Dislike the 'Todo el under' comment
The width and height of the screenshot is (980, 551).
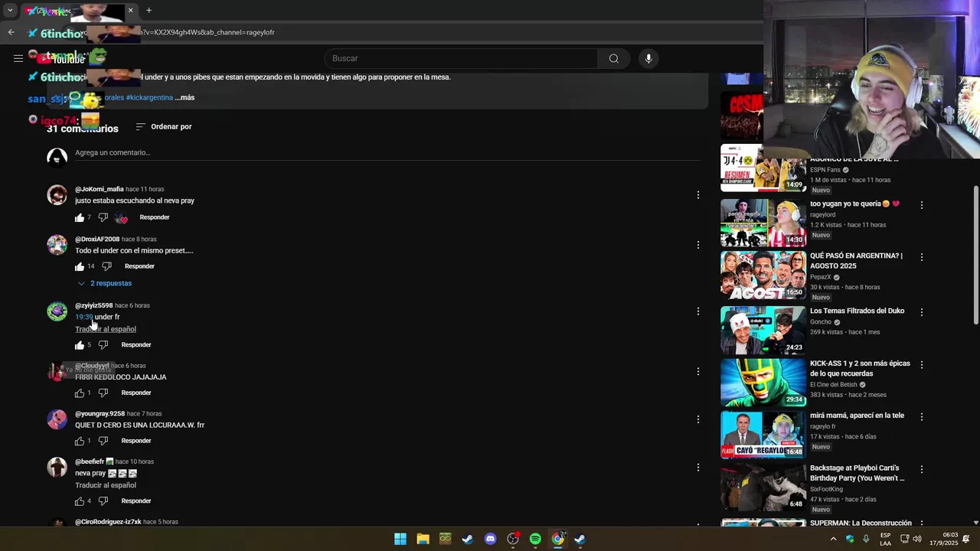point(106,267)
